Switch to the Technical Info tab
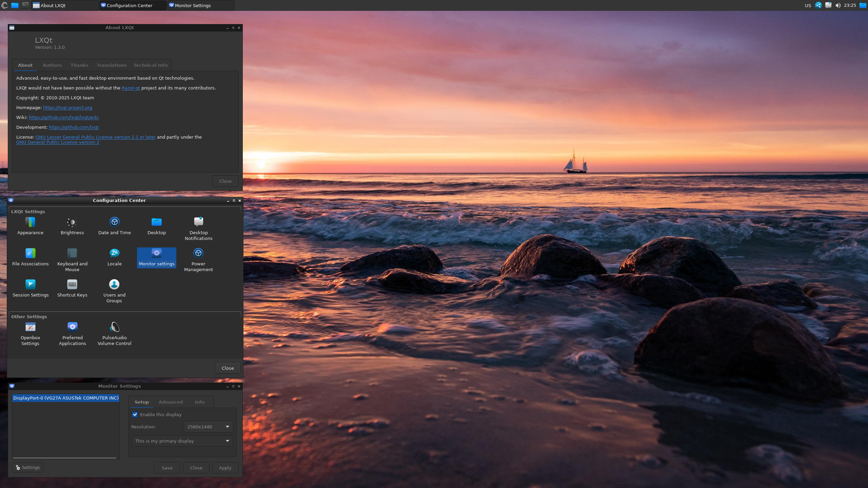The height and width of the screenshot is (488, 868). (x=151, y=65)
